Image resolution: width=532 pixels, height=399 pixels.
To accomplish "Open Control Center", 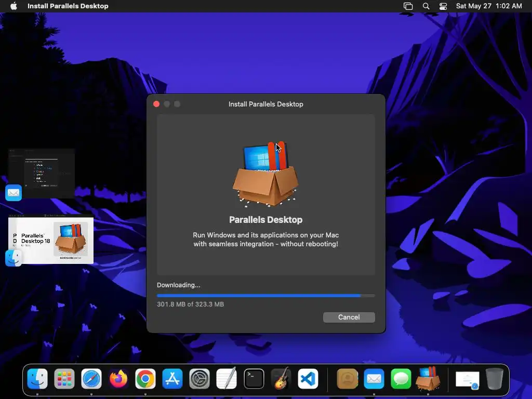I will click(x=443, y=6).
